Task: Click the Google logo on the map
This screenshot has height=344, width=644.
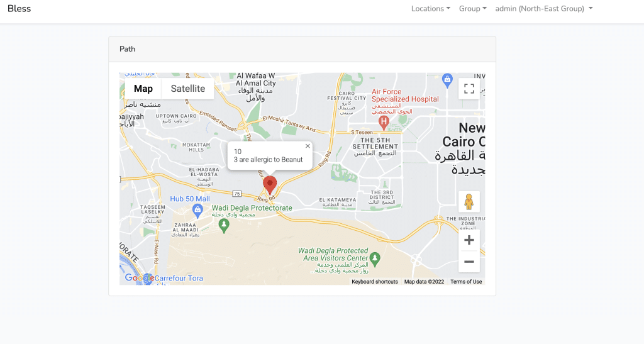Action: (x=139, y=278)
